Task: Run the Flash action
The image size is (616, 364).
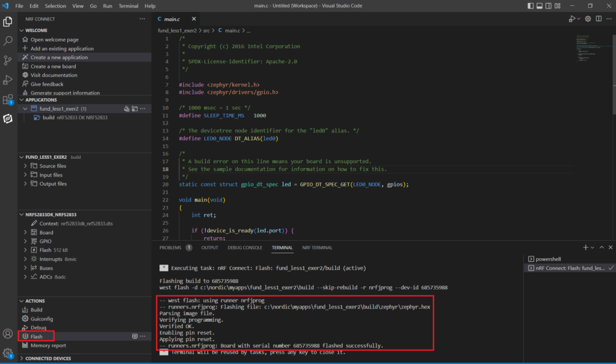Action: click(37, 336)
